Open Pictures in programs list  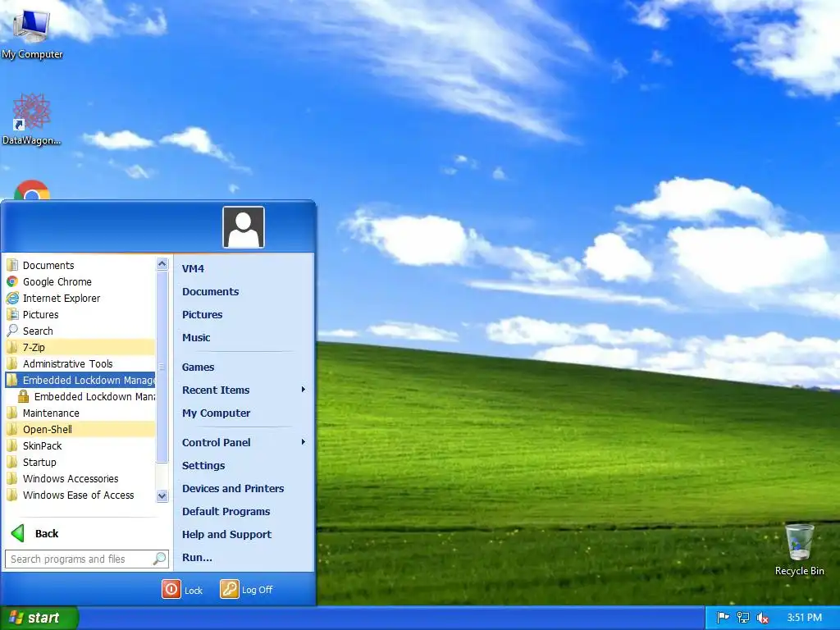[80, 314]
